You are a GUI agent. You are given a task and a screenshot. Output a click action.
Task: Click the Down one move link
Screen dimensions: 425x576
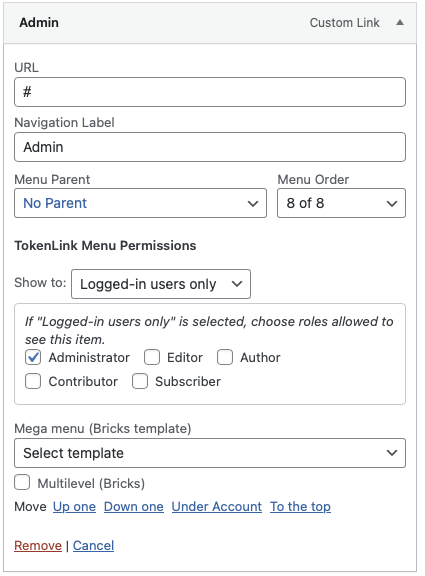134,507
